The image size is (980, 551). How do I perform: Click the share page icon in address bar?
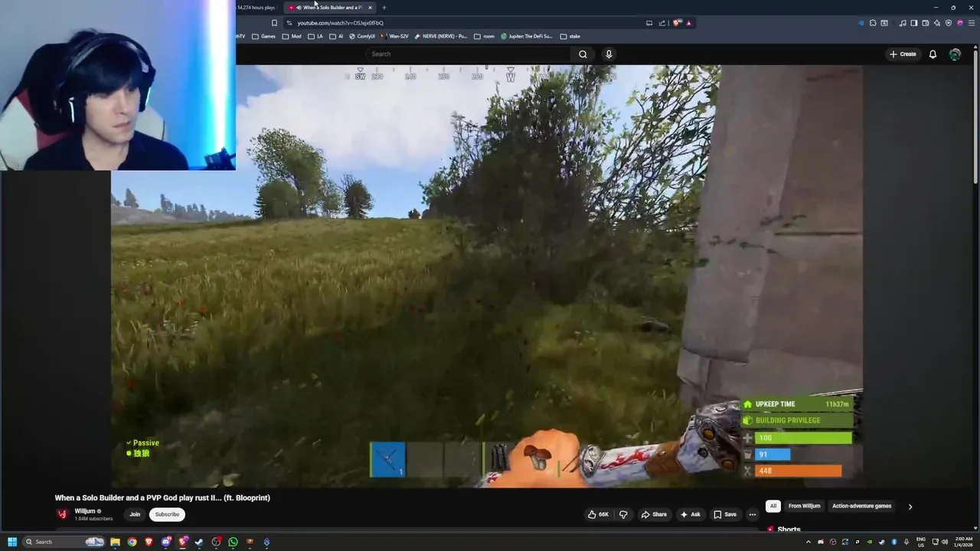click(x=662, y=23)
